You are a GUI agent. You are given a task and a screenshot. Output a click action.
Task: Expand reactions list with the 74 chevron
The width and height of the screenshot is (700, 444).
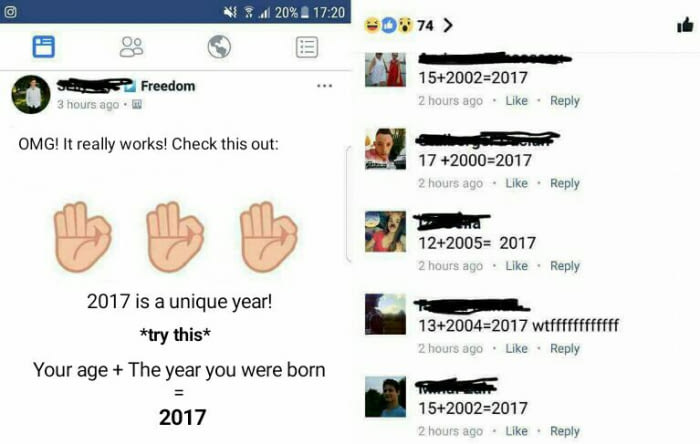tap(448, 25)
